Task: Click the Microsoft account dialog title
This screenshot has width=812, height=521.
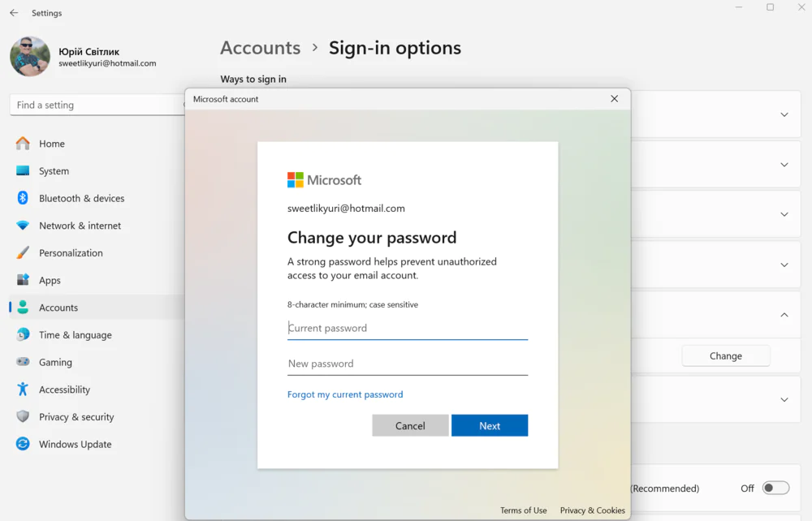Action: [x=226, y=99]
